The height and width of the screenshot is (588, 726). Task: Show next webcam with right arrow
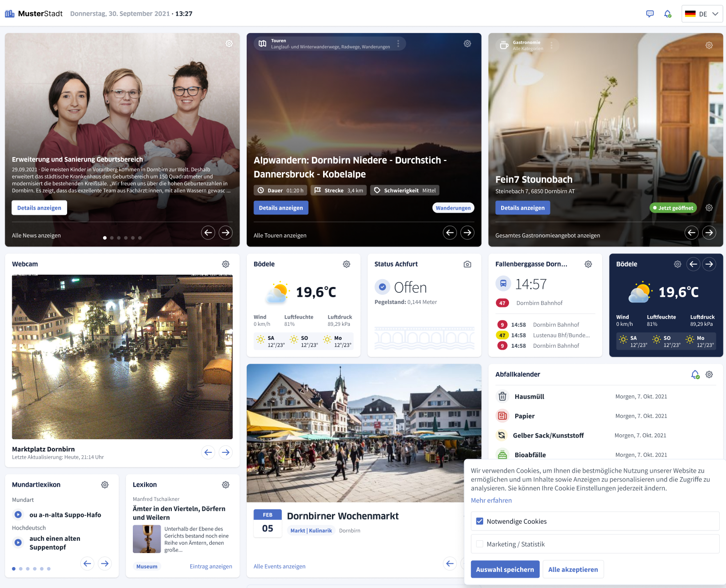click(x=226, y=452)
